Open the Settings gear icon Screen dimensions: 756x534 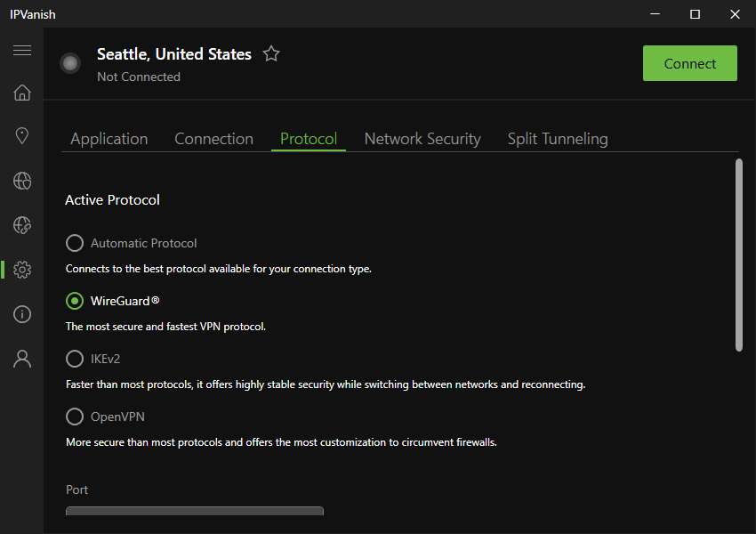pyautogui.click(x=22, y=270)
